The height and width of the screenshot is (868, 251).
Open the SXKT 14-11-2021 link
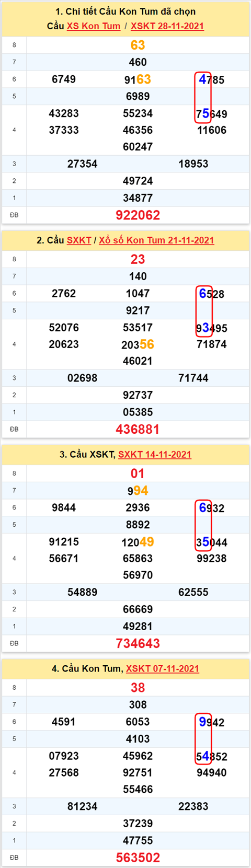155,455
